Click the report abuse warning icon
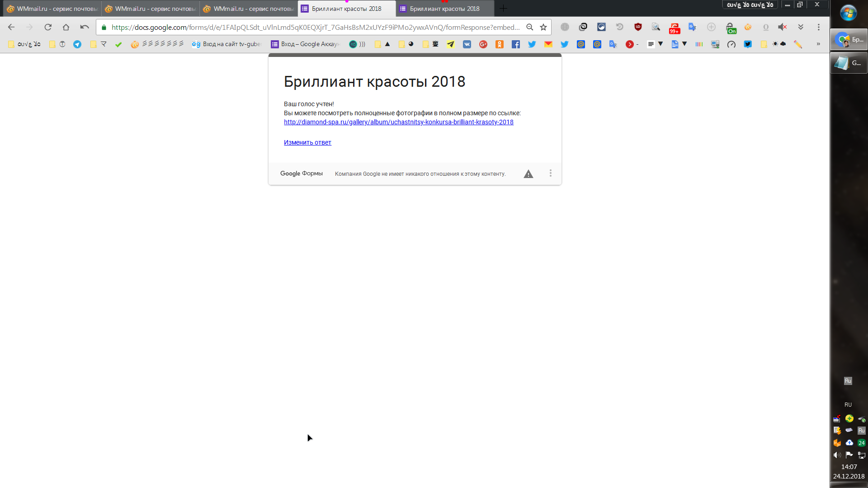Screen dimensions: 868x488 (x=528, y=174)
